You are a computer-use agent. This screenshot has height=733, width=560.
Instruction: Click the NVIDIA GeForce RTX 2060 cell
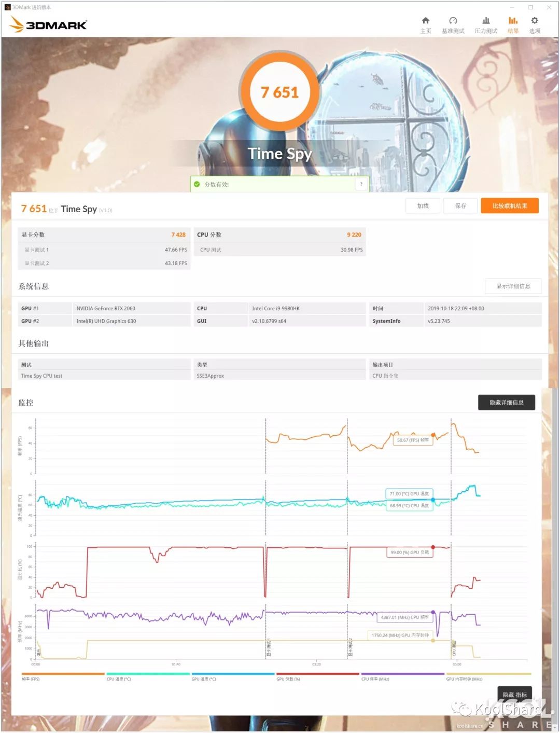tap(132, 308)
